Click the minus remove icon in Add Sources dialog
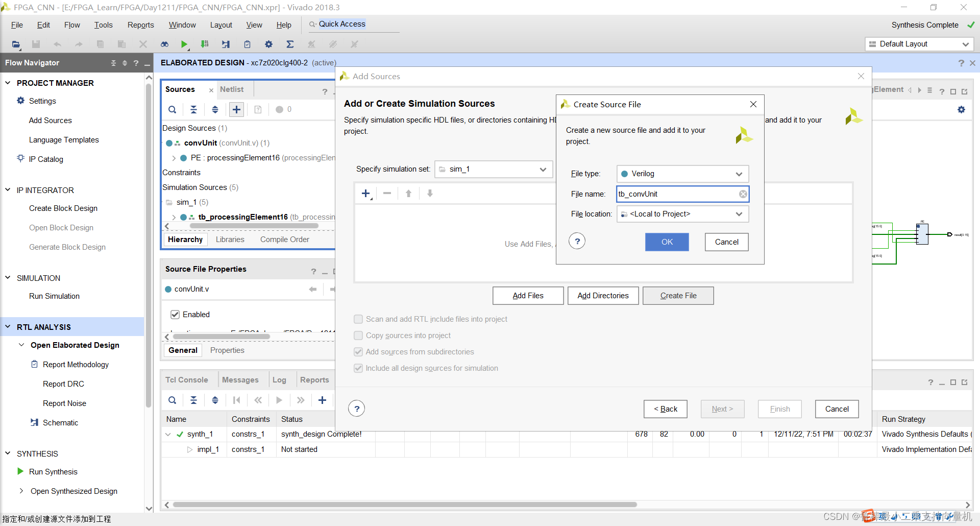The width and height of the screenshot is (980, 526). pyautogui.click(x=387, y=194)
